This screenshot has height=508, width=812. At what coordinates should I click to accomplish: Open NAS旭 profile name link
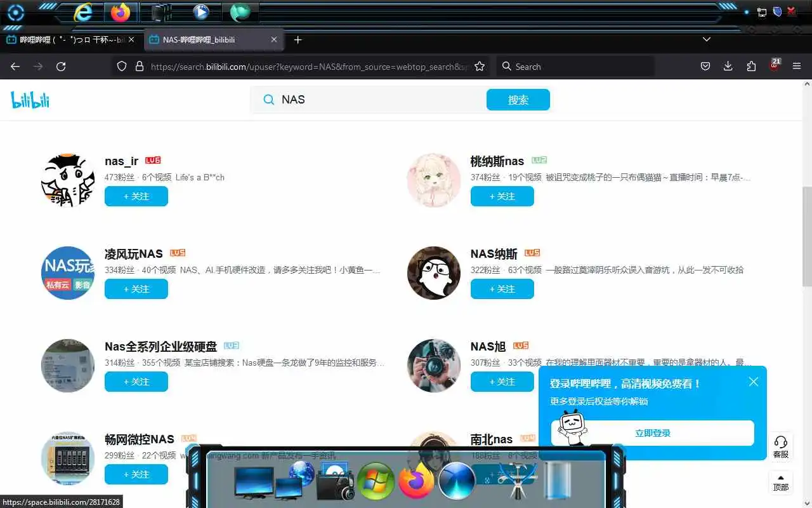coord(488,347)
